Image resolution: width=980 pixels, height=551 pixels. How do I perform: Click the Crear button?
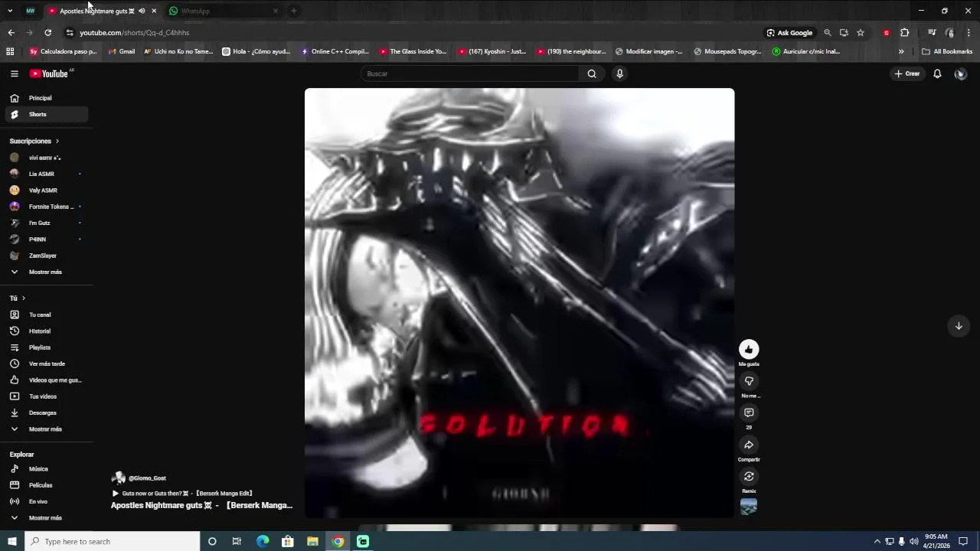[907, 73]
